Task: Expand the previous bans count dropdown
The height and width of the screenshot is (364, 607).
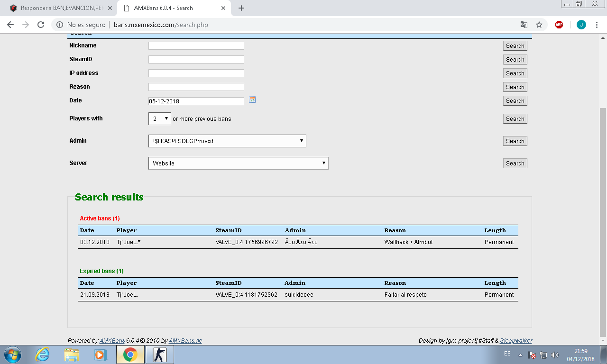Action: click(x=160, y=119)
